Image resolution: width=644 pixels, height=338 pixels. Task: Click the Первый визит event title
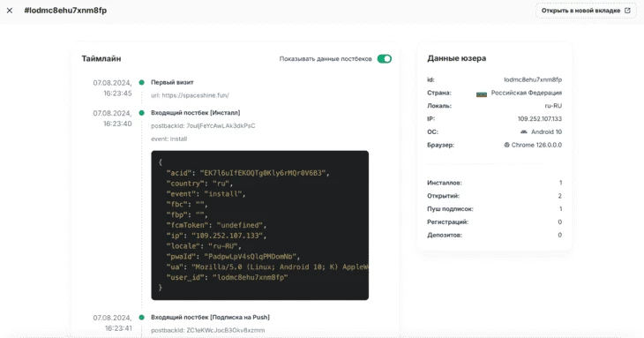tap(172, 82)
